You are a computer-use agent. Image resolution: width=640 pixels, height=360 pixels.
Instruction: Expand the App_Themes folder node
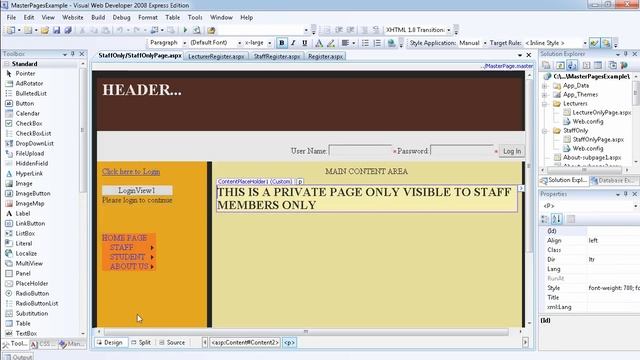tap(545, 95)
